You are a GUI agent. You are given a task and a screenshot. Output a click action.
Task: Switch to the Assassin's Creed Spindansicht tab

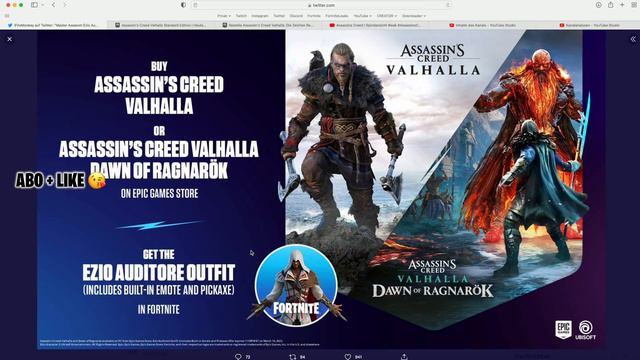(375, 25)
